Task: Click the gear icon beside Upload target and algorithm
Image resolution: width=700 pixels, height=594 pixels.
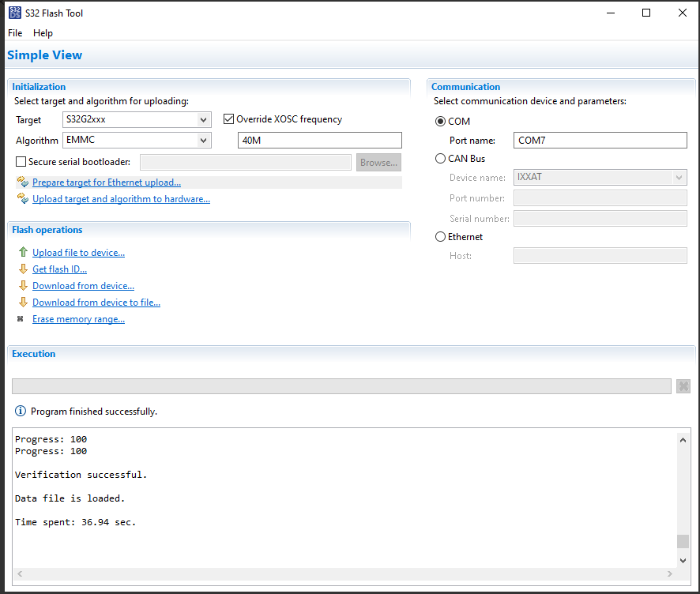Action: (x=22, y=199)
